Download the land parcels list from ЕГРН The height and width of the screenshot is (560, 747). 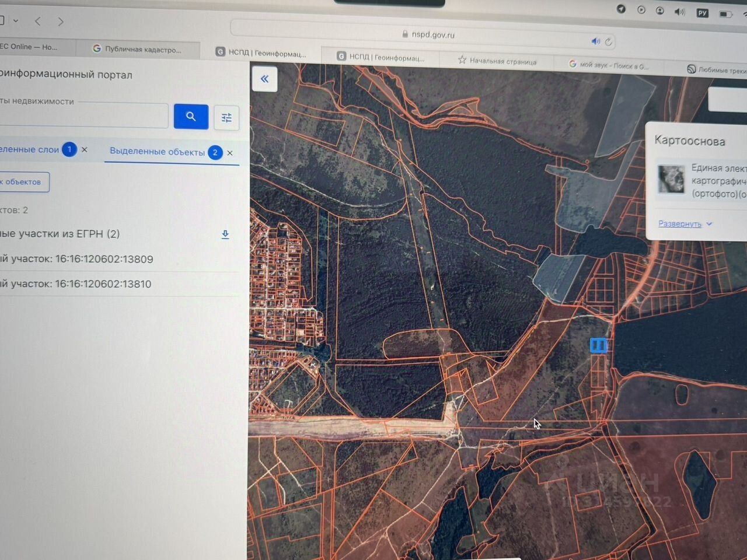click(225, 235)
